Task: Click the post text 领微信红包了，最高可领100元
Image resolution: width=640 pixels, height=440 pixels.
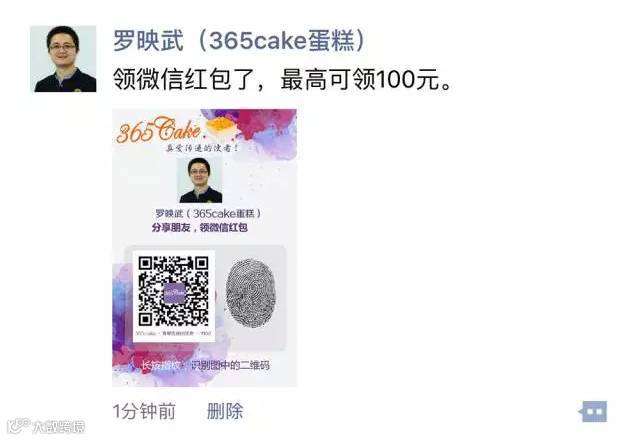Action: [x=282, y=79]
